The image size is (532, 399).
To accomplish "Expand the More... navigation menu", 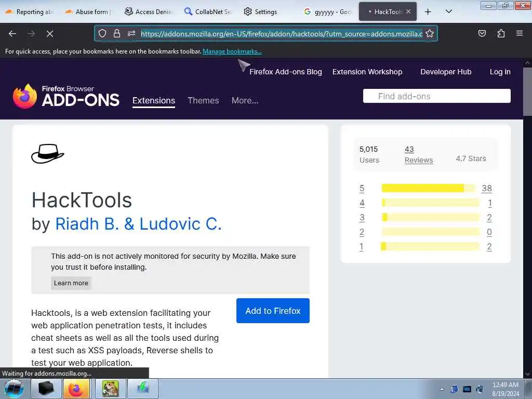I will coord(245,100).
